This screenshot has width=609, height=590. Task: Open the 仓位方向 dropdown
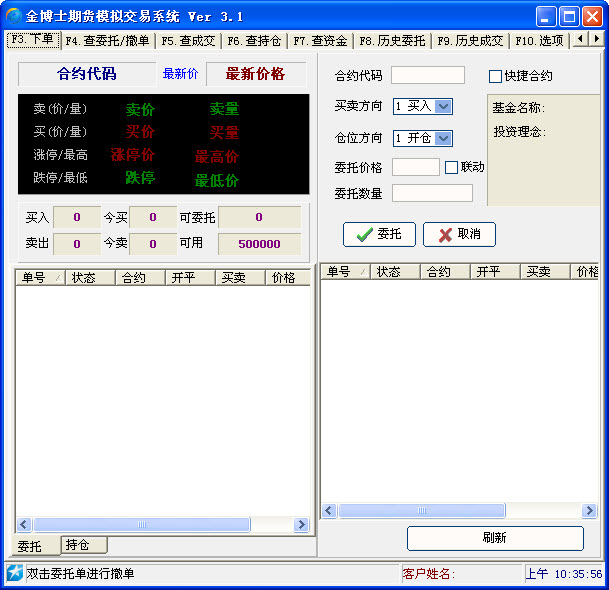pyautogui.click(x=443, y=138)
